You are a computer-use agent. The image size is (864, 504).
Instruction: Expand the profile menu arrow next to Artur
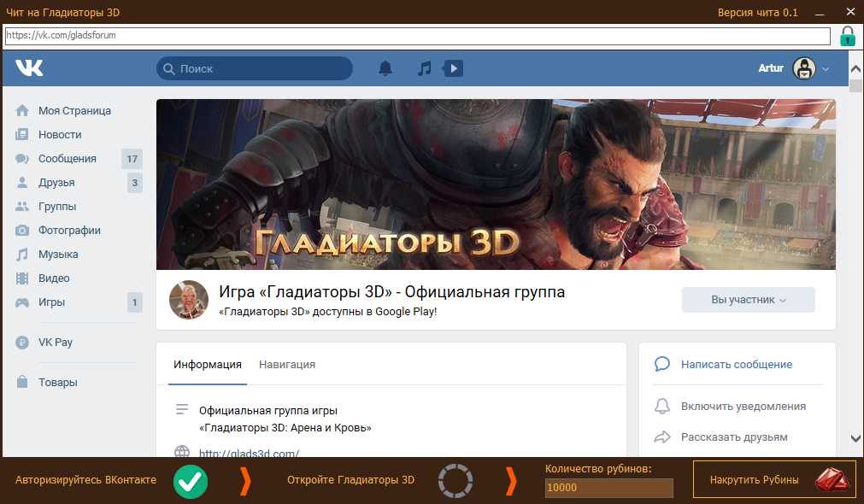click(826, 69)
